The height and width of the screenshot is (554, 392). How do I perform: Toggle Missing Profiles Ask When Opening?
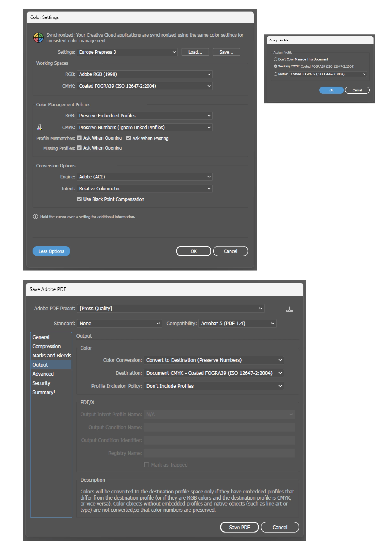(x=79, y=148)
